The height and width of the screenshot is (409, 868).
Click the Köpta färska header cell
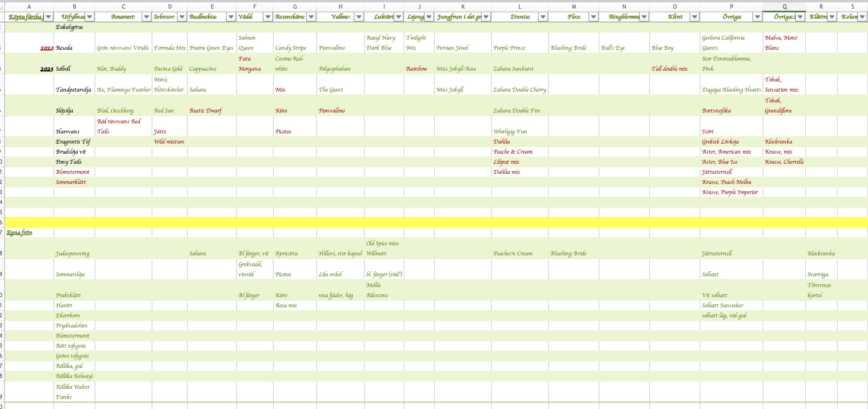[25, 17]
